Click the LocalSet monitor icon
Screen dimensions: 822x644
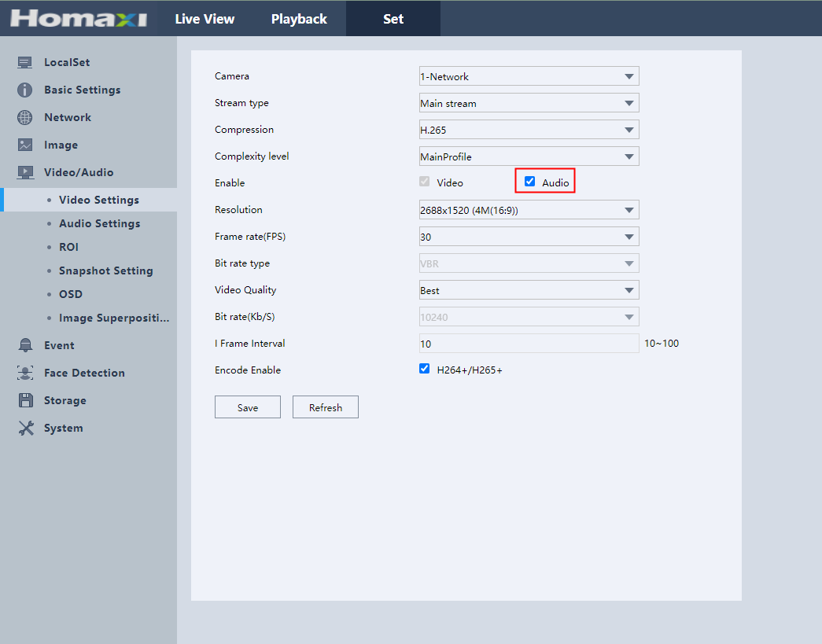pos(24,62)
